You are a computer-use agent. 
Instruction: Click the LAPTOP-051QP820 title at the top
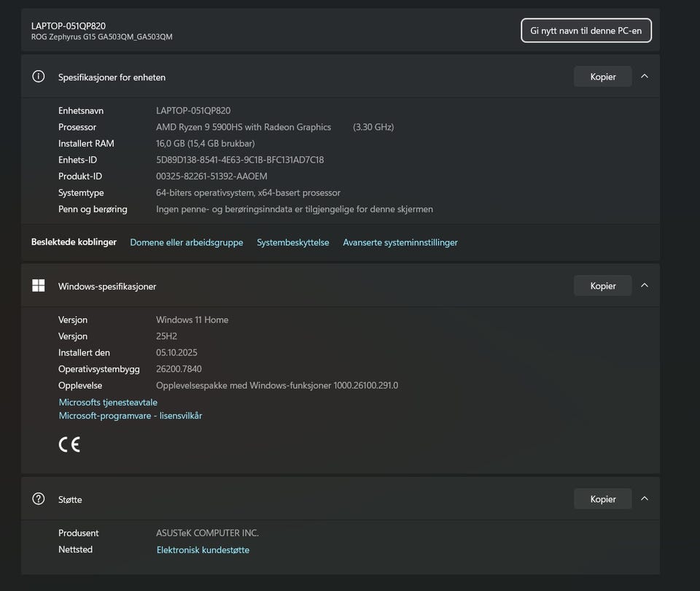69,26
